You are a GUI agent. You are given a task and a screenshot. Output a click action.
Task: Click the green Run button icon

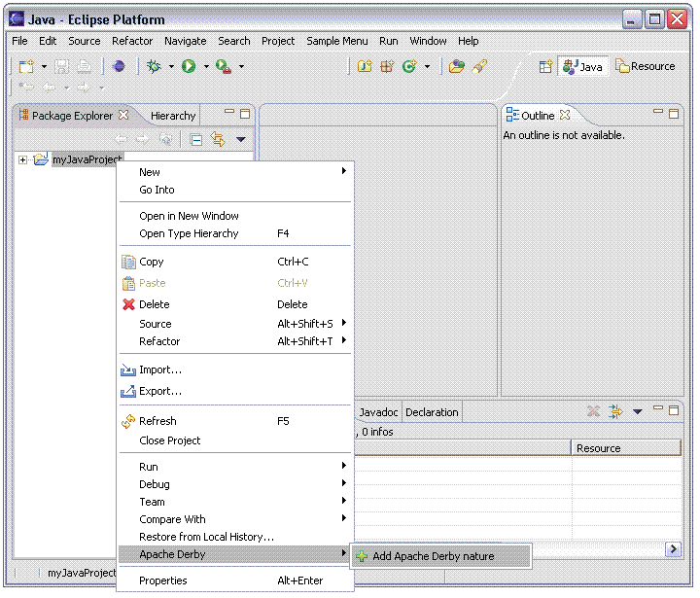pos(189,66)
